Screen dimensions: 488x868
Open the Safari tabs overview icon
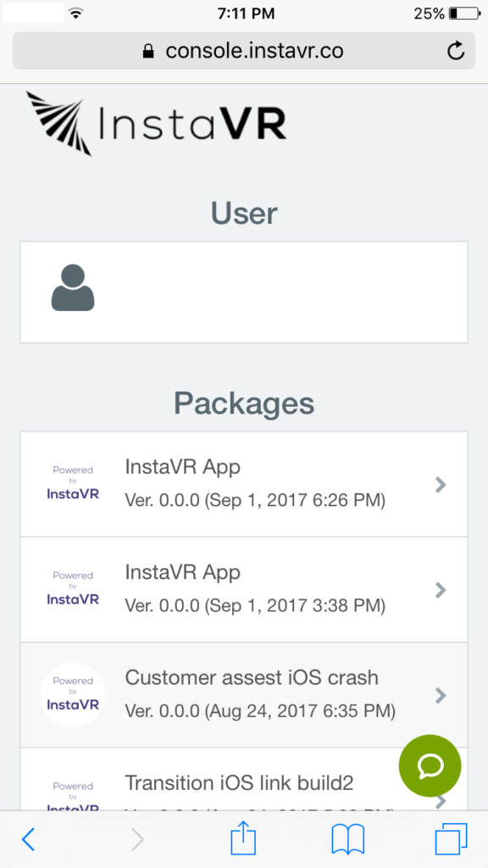(x=452, y=839)
